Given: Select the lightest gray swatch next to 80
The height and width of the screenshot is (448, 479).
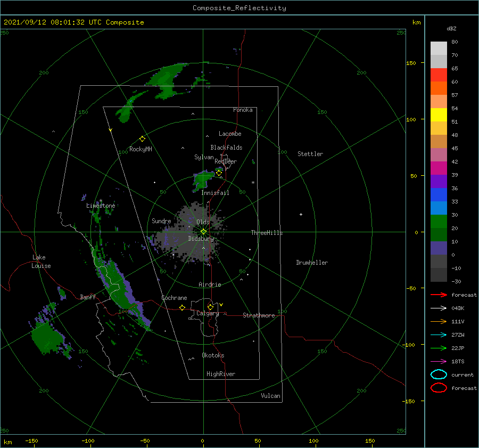Looking at the screenshot, I should (x=439, y=48).
